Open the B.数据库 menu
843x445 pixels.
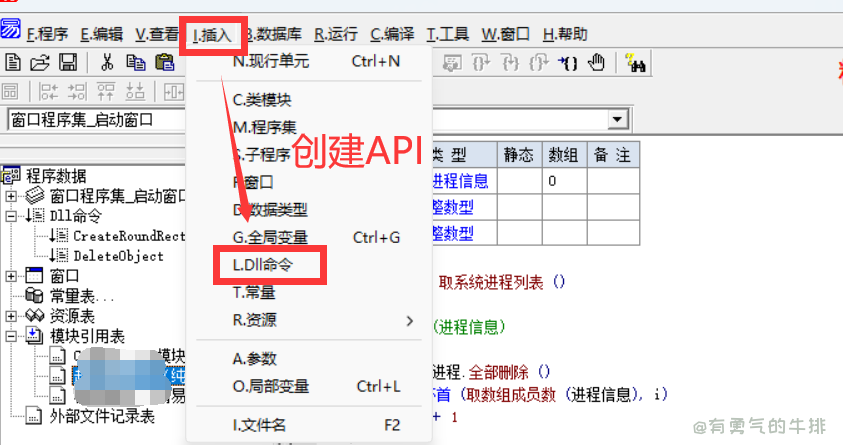click(274, 35)
